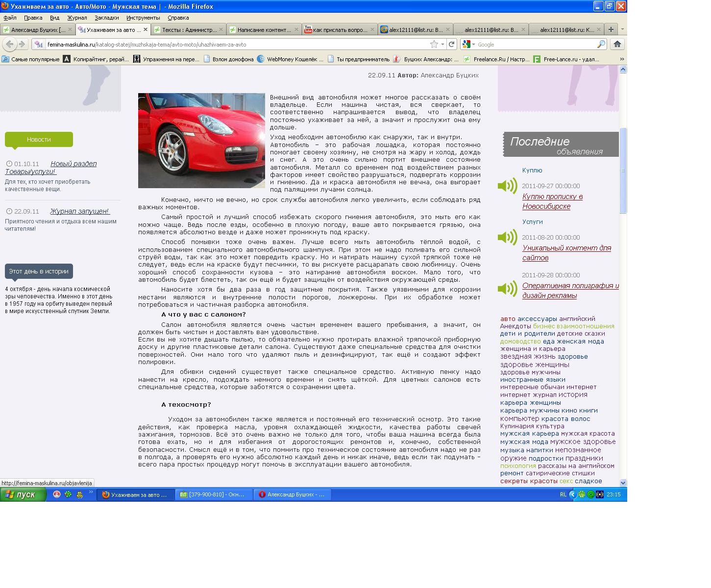Image resolution: width=711 pixels, height=588 pixels.
Task: Open the URL history dropdown arrow
Action: click(442, 44)
